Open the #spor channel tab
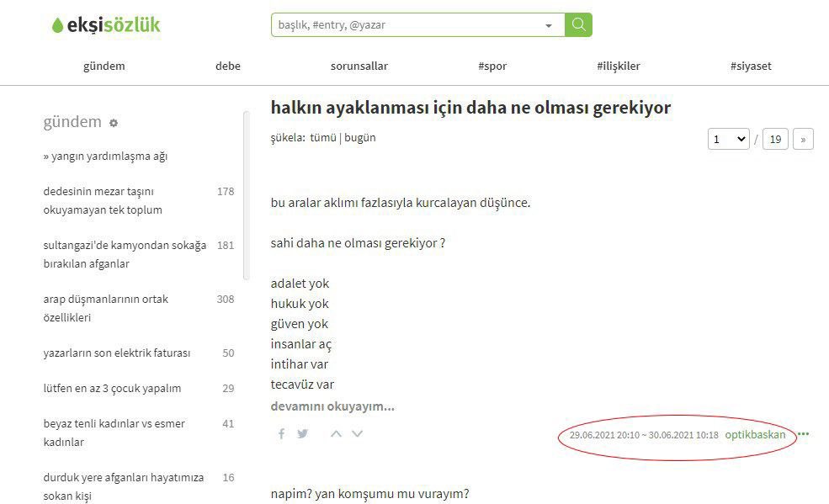This screenshot has width=829, height=504. click(x=492, y=66)
